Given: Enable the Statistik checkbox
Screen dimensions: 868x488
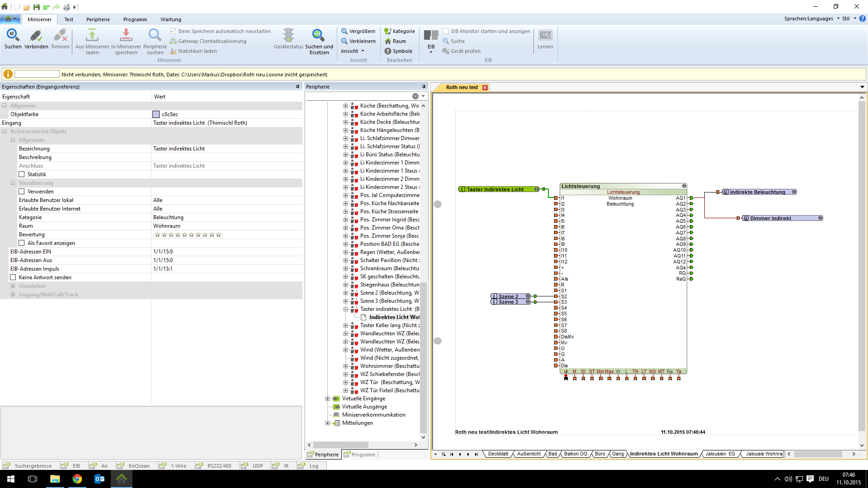Looking at the screenshot, I should pos(22,174).
